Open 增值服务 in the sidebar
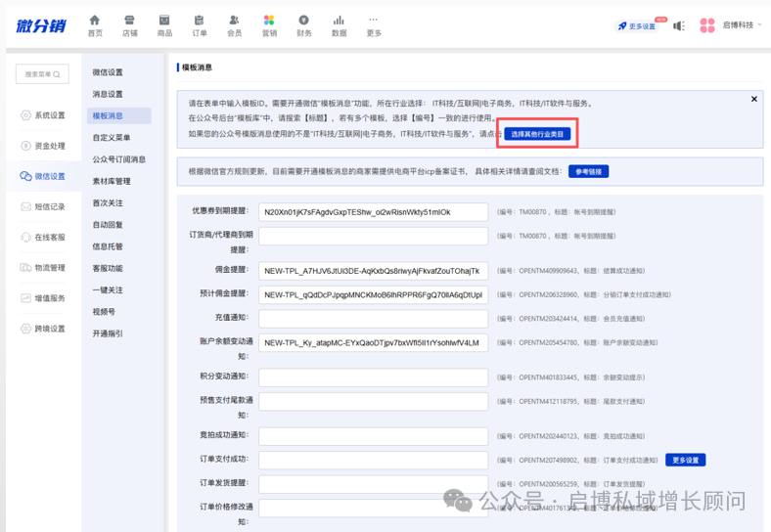Viewport: 771px width, 532px height. (43, 298)
